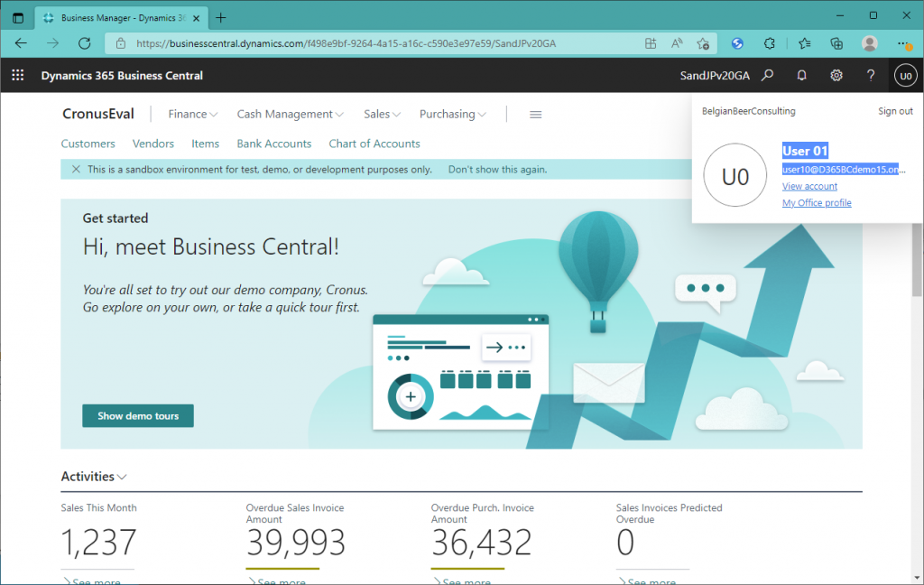Image resolution: width=924 pixels, height=585 pixels.
Task: Go back in the browser
Action: coord(21,43)
